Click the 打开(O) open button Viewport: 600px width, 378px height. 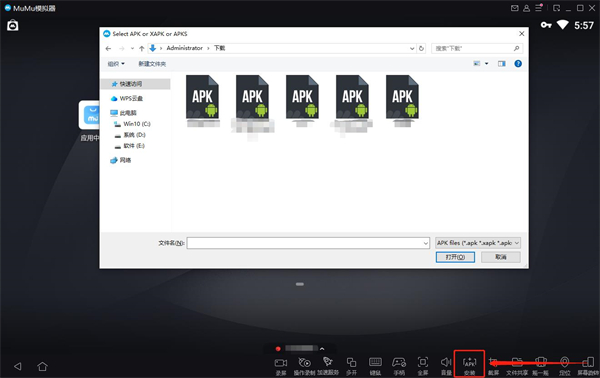[x=455, y=257]
